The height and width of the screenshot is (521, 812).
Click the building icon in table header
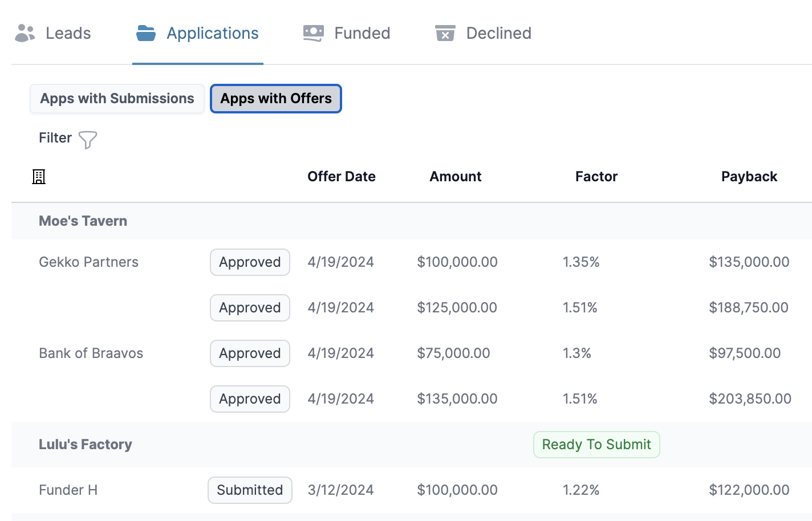click(39, 177)
